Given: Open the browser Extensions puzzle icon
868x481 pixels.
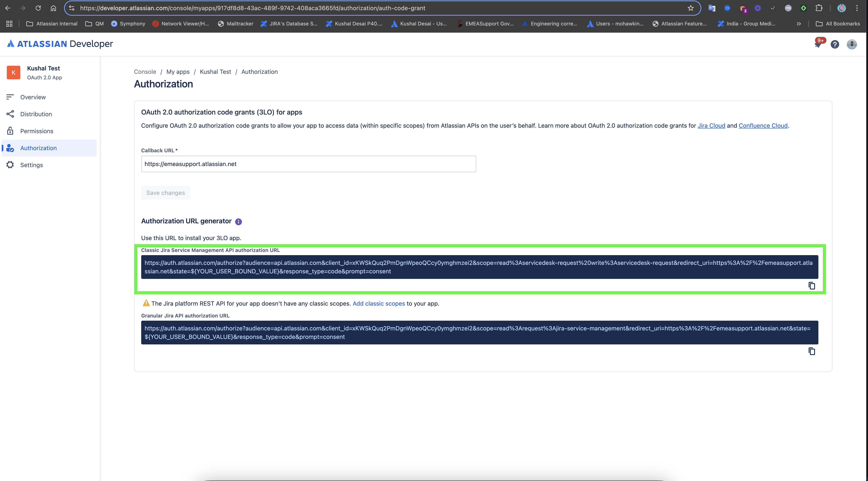Looking at the screenshot, I should (x=819, y=8).
